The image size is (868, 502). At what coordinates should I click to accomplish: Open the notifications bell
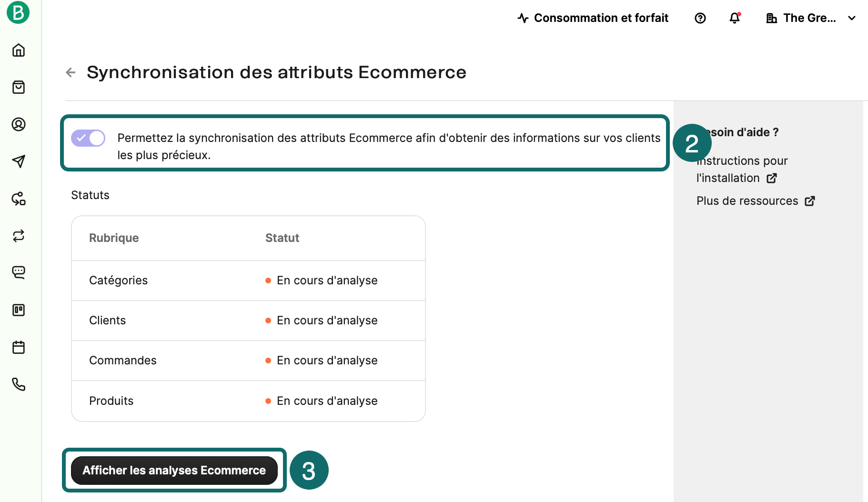click(734, 18)
